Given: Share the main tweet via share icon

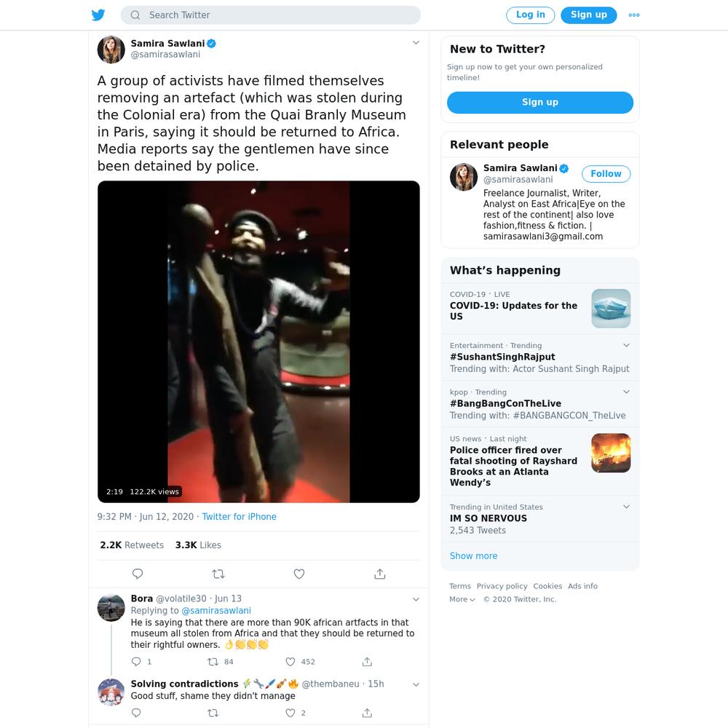Looking at the screenshot, I should click(380, 574).
